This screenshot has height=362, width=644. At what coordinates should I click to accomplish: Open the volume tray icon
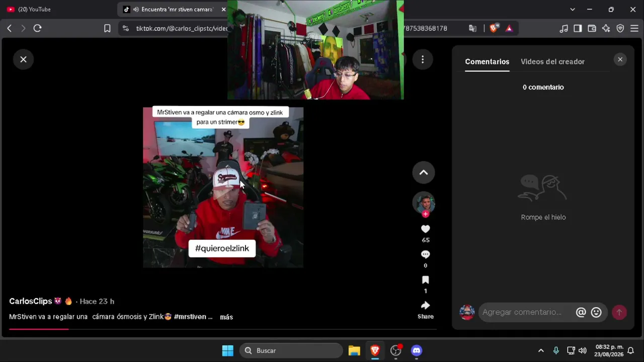pyautogui.click(x=583, y=350)
